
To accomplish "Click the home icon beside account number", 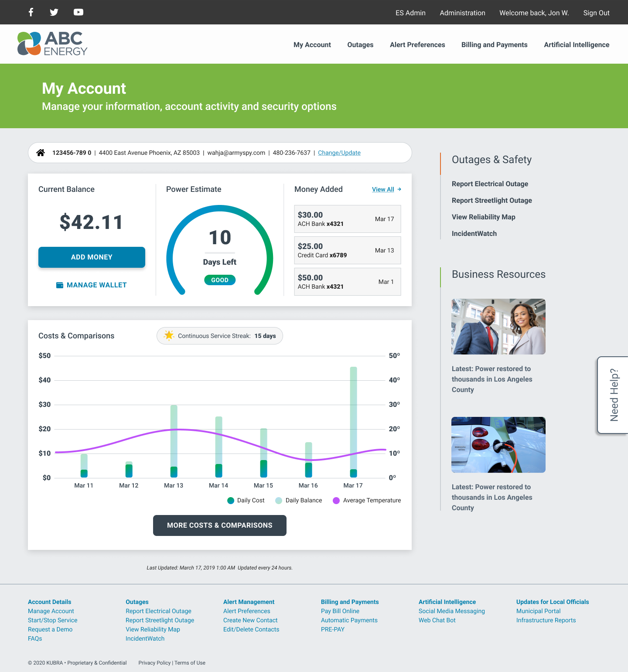I will click(41, 153).
